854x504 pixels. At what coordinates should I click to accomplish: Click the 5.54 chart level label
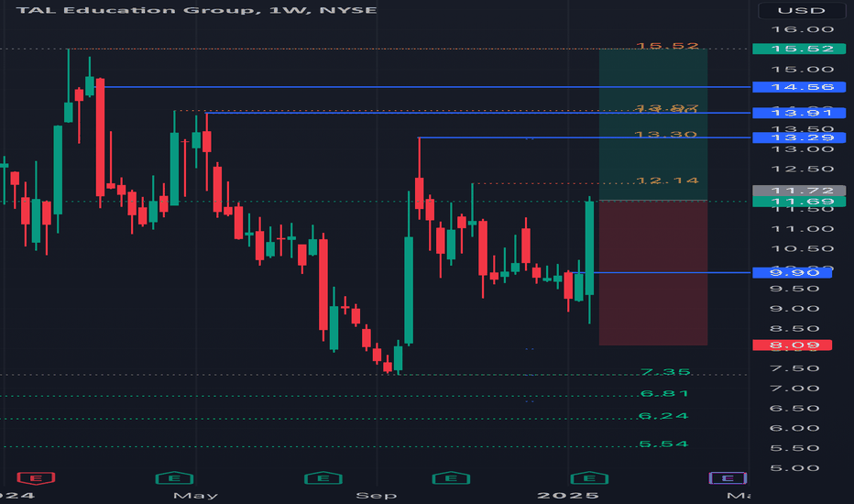pyautogui.click(x=663, y=444)
